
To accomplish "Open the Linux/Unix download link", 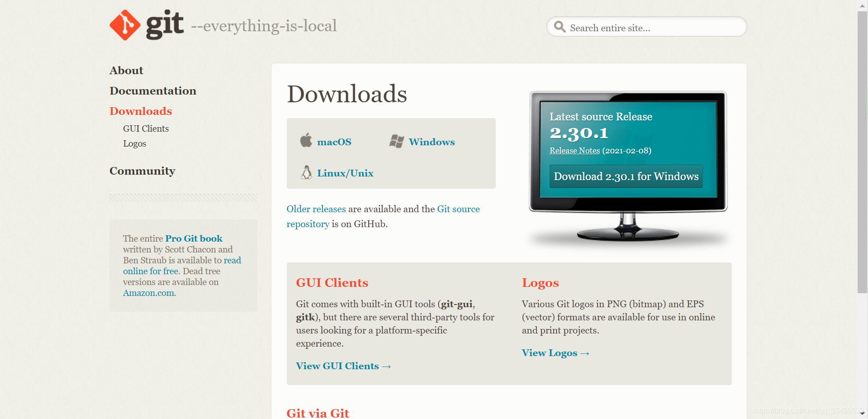I will point(345,173).
